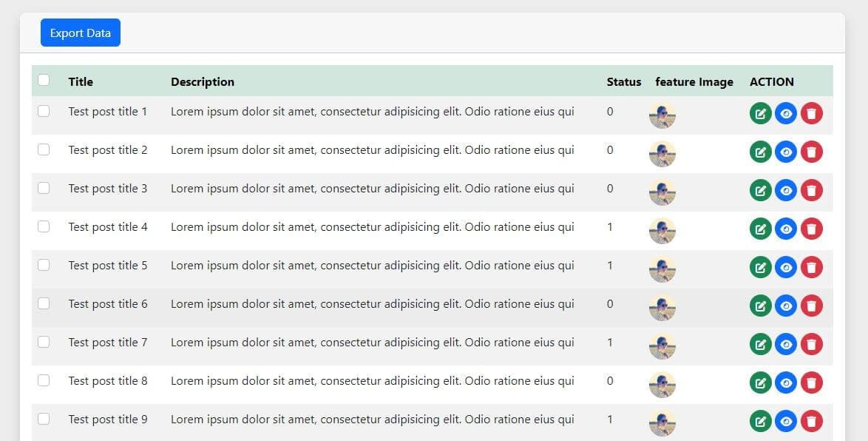The width and height of the screenshot is (868, 441).
Task: Remove Test post title 7 with trash icon
Action: pyautogui.click(x=811, y=345)
